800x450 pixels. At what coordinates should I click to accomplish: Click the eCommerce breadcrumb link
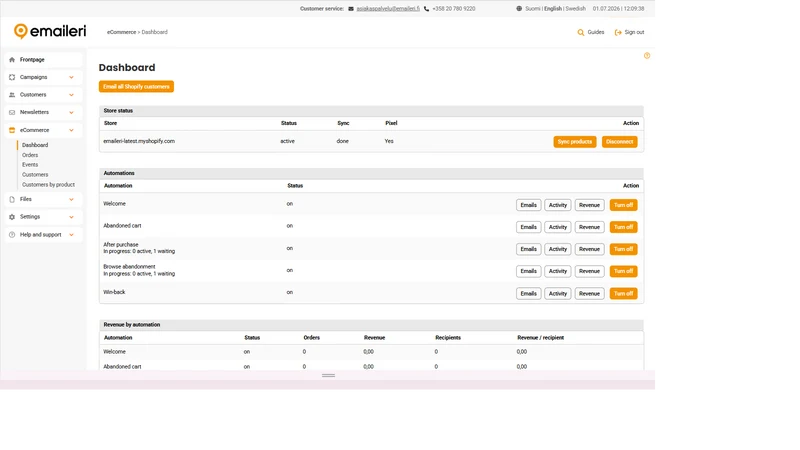[x=121, y=32]
